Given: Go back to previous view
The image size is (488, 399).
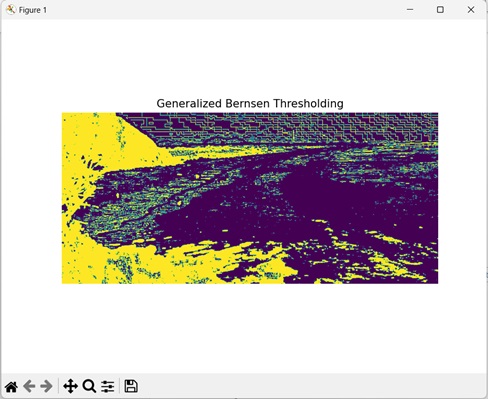Looking at the screenshot, I should coord(29,387).
